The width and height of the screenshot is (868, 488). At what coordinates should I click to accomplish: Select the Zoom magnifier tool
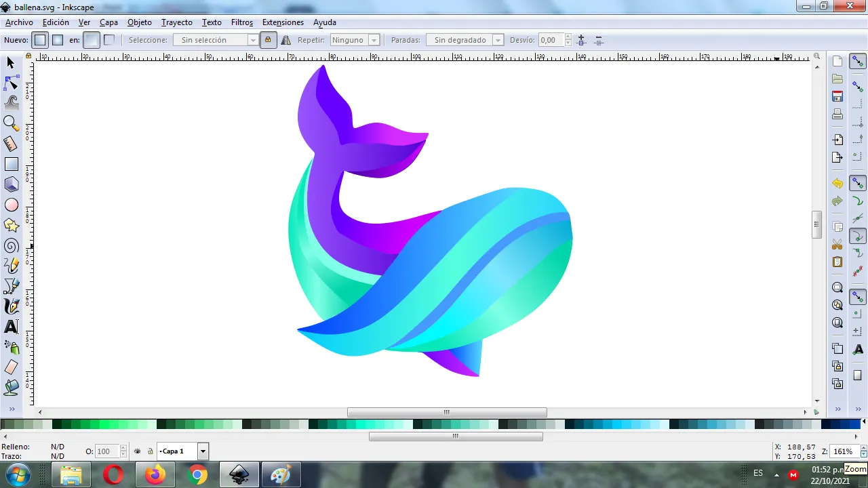pos(11,123)
